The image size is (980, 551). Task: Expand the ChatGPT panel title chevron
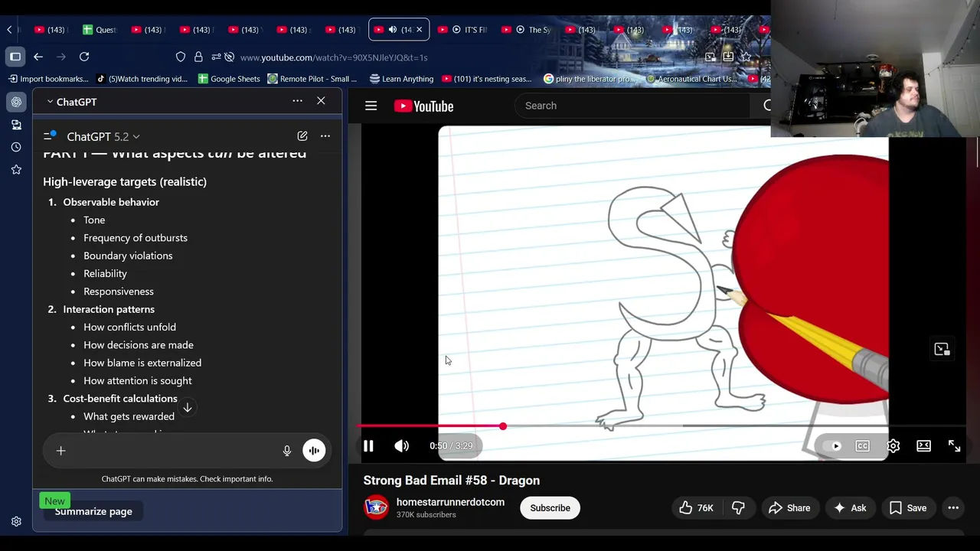[x=50, y=102]
